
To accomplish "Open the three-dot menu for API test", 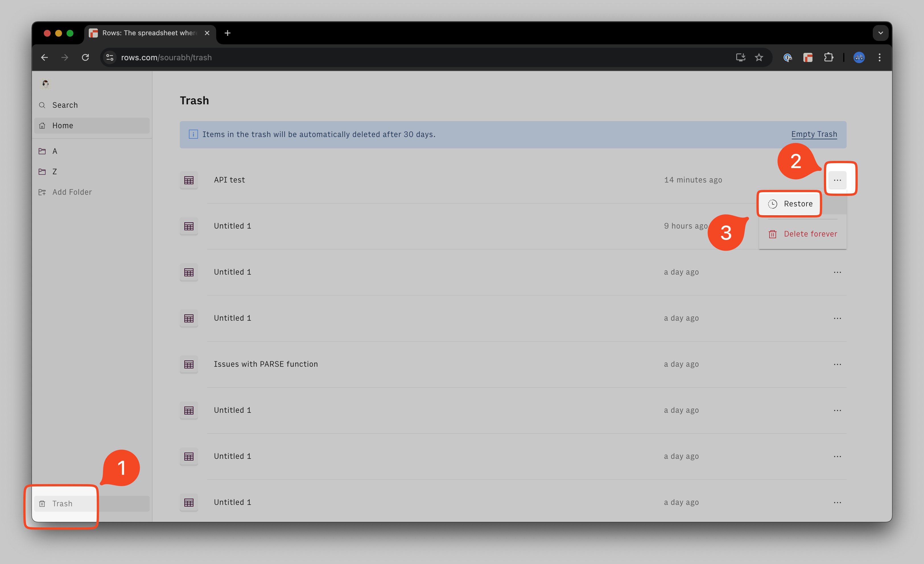I will click(x=837, y=180).
